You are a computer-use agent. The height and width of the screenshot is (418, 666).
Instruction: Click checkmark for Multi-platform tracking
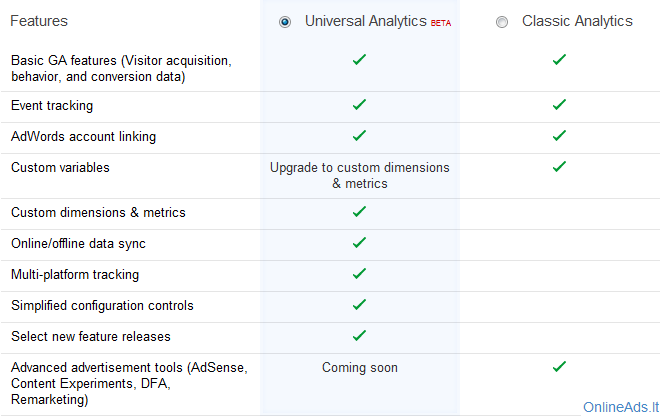(x=359, y=274)
